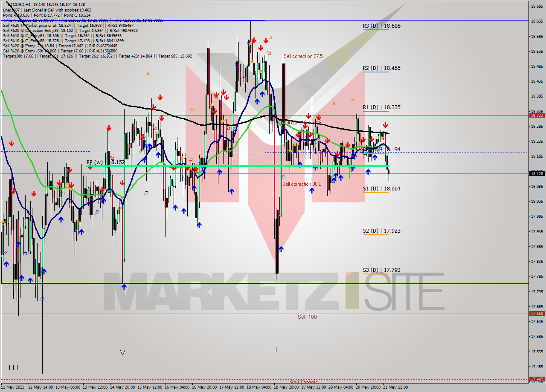Click the S2 (D) 17.923 support label
546x392 pixels.
click(x=381, y=231)
